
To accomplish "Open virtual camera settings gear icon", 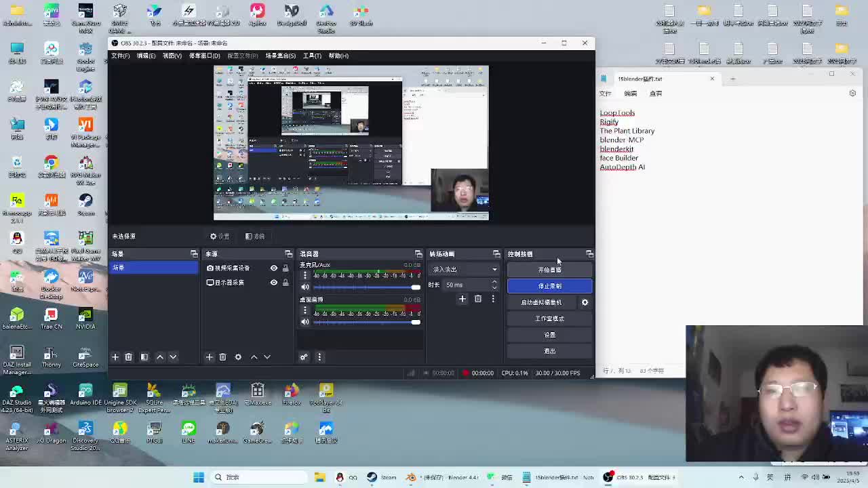I will (585, 302).
